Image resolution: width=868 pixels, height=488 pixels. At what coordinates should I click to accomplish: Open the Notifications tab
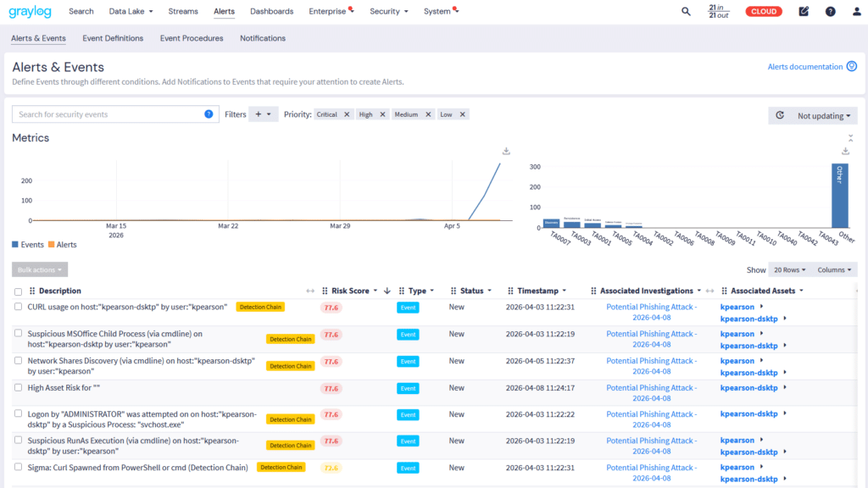tap(262, 38)
